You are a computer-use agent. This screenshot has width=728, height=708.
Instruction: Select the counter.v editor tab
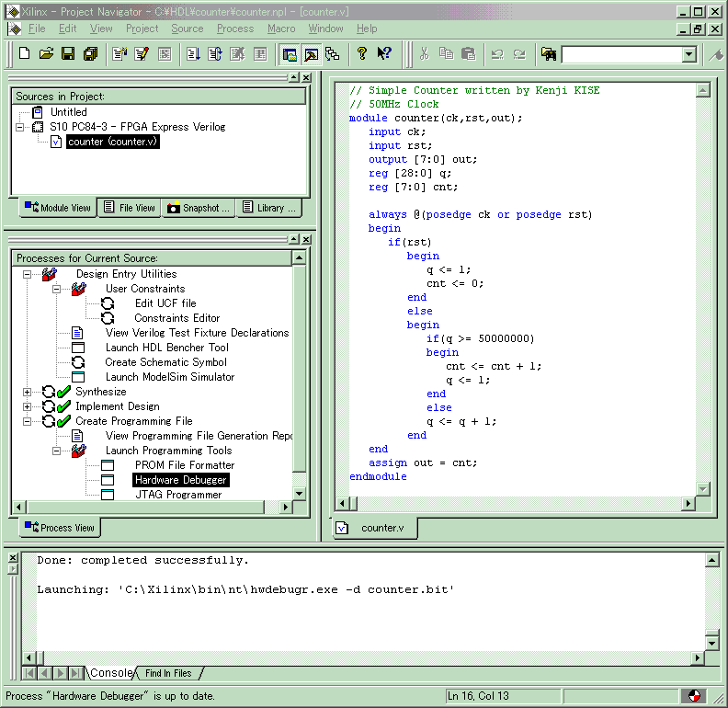(375, 528)
